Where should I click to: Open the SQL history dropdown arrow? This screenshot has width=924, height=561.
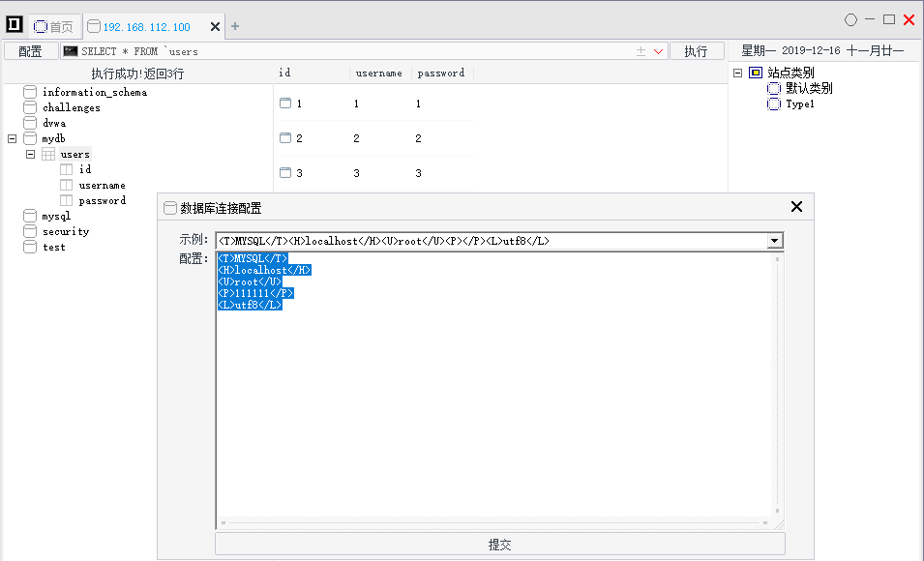tap(658, 51)
